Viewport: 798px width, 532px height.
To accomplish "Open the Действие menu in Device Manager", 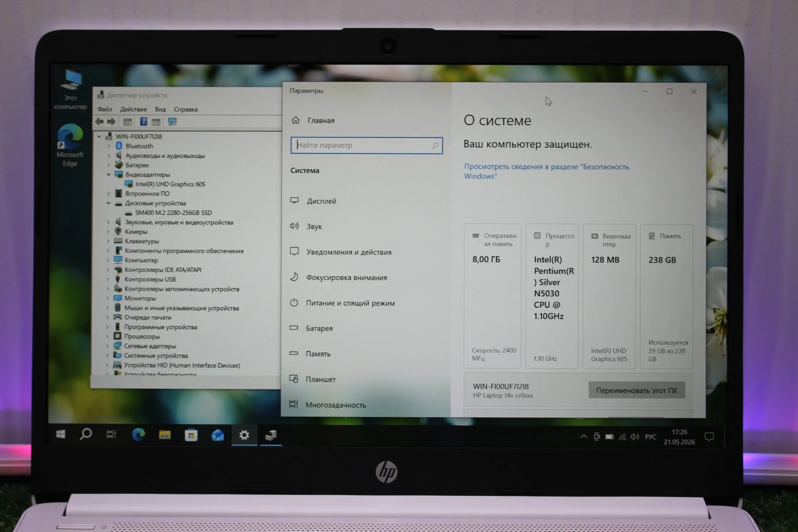I will click(133, 109).
